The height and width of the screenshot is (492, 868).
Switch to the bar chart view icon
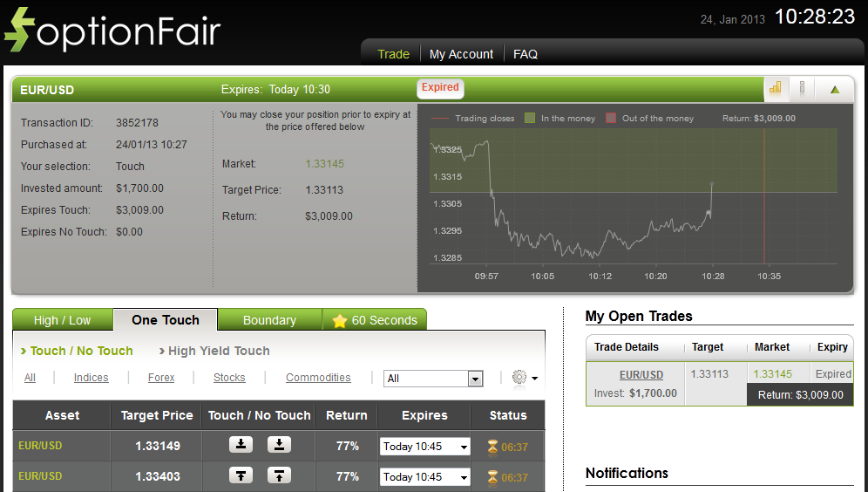click(x=775, y=88)
